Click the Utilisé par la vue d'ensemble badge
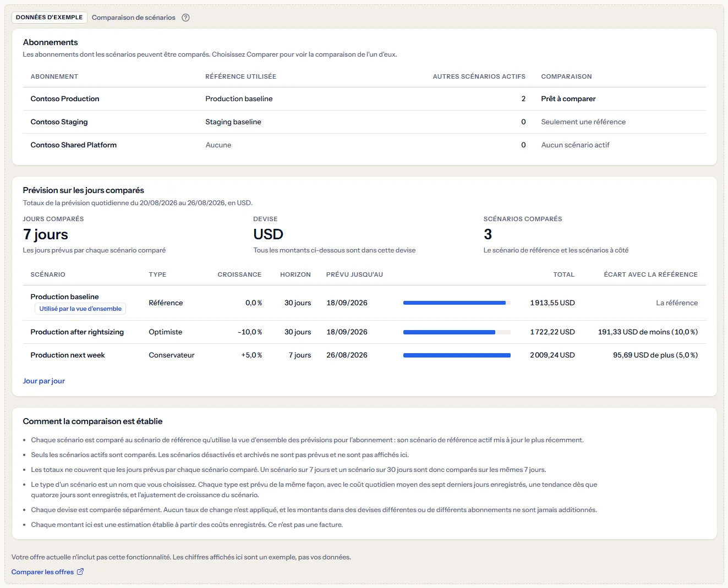 point(80,309)
